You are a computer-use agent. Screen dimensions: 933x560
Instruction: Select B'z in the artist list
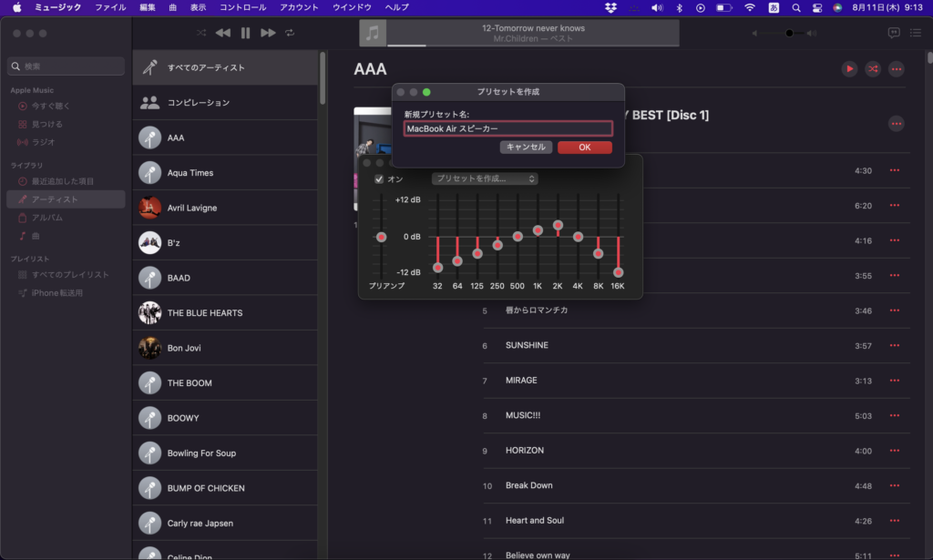coord(225,242)
